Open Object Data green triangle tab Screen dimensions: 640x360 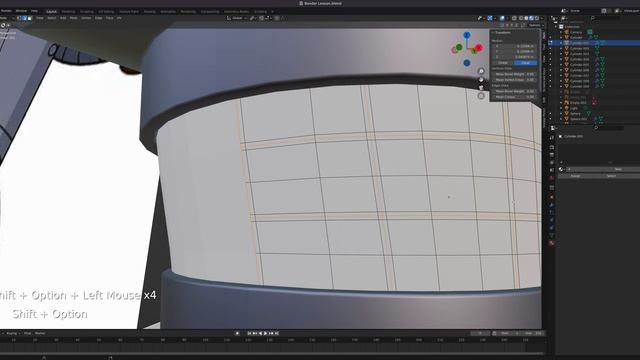click(552, 236)
